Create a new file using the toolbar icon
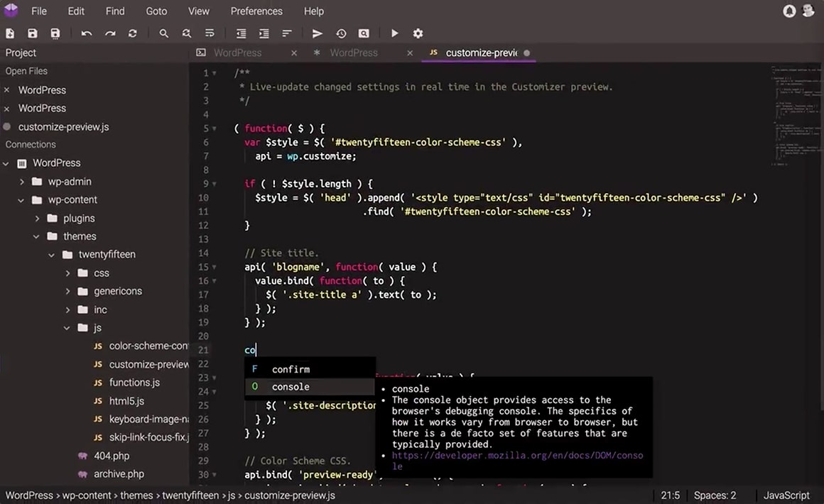Image resolution: width=824 pixels, height=504 pixels. (10, 33)
